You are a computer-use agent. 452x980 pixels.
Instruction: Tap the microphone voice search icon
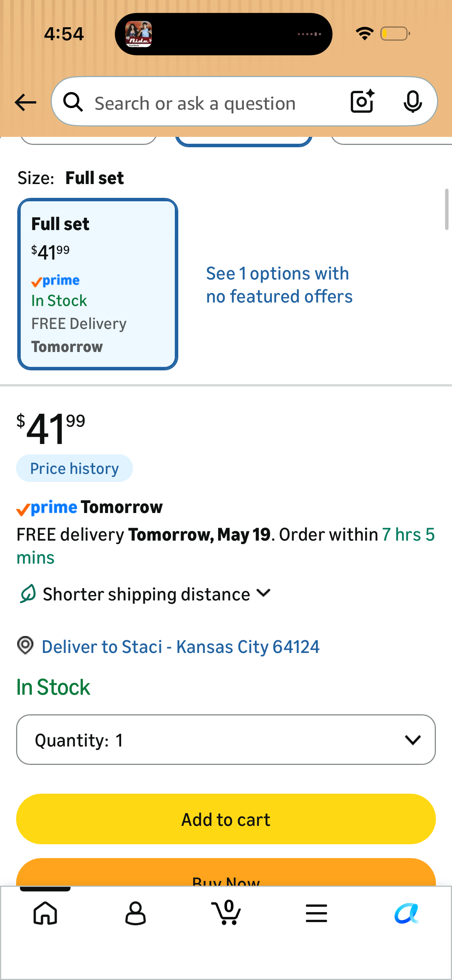(413, 102)
